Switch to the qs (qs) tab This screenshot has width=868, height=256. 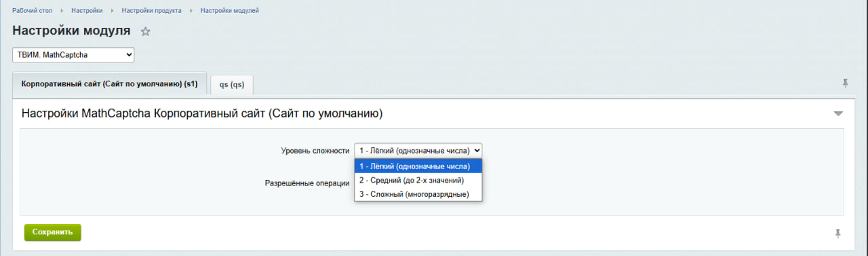[x=232, y=85]
